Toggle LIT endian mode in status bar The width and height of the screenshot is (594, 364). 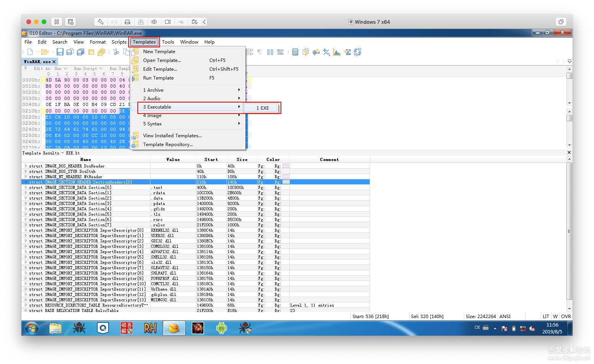[x=546, y=316]
